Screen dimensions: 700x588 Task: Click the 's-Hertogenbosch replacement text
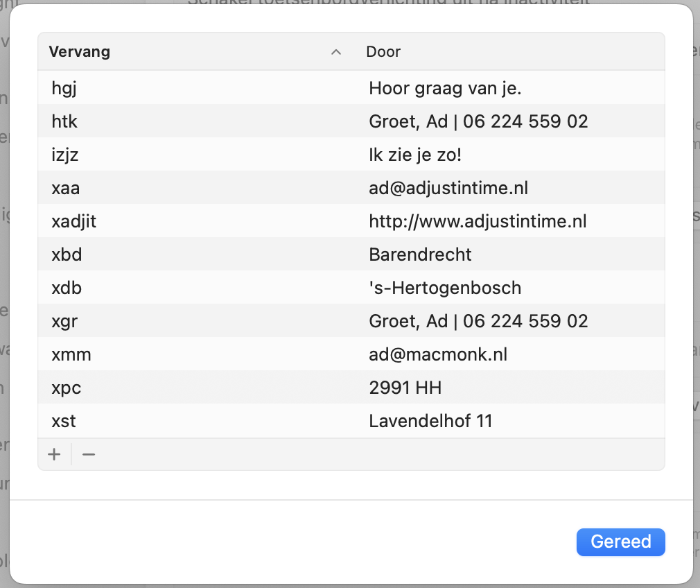pyautogui.click(x=445, y=288)
